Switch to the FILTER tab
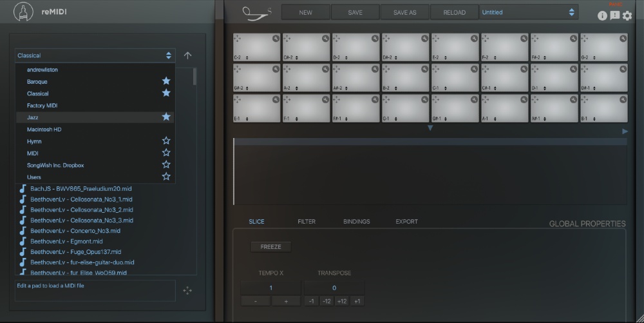 (x=307, y=222)
